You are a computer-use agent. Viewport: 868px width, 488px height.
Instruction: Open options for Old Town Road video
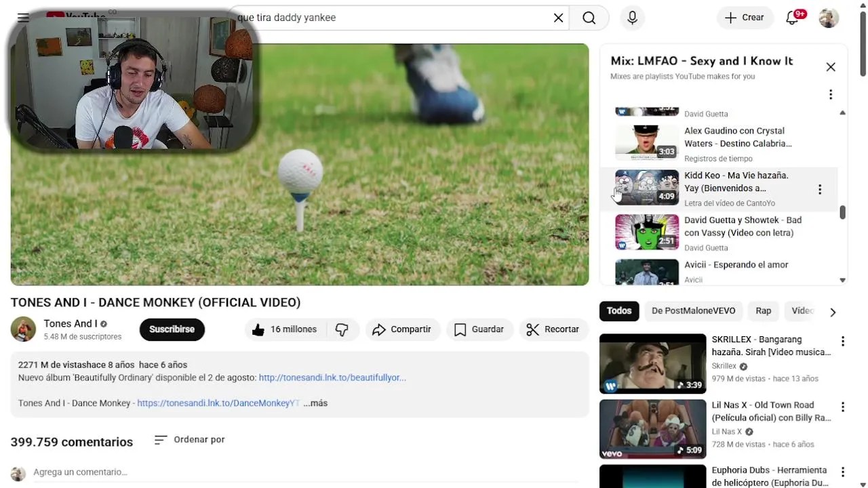point(843,407)
